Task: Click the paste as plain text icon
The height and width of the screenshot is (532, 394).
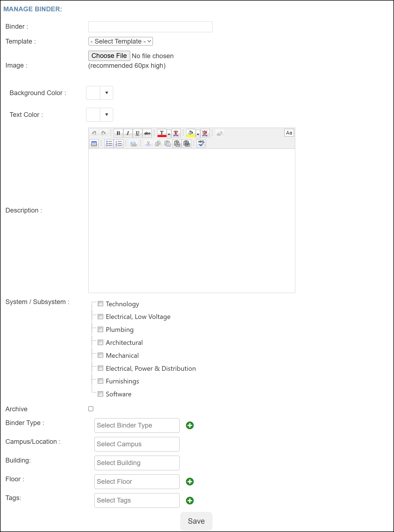Action: (x=177, y=144)
